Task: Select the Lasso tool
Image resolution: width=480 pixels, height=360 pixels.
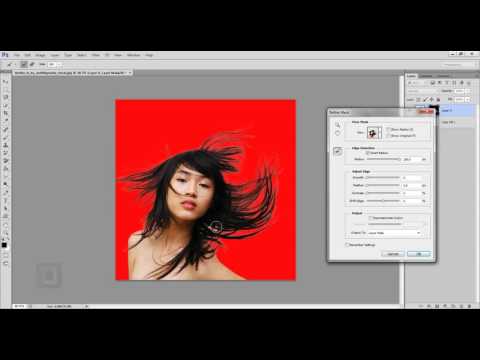Action: [5, 97]
